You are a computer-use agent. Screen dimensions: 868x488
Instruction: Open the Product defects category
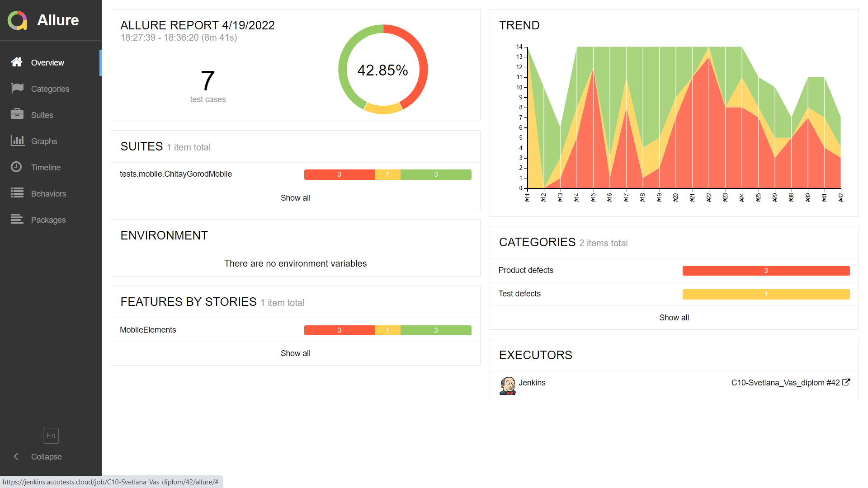pyautogui.click(x=526, y=270)
